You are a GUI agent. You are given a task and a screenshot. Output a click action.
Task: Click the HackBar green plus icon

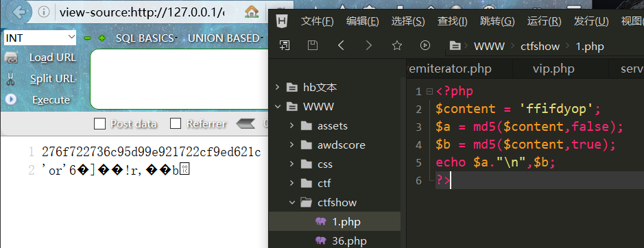click(x=102, y=38)
